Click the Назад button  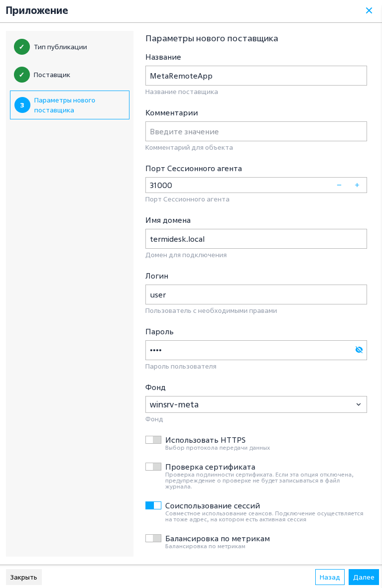[330, 577]
